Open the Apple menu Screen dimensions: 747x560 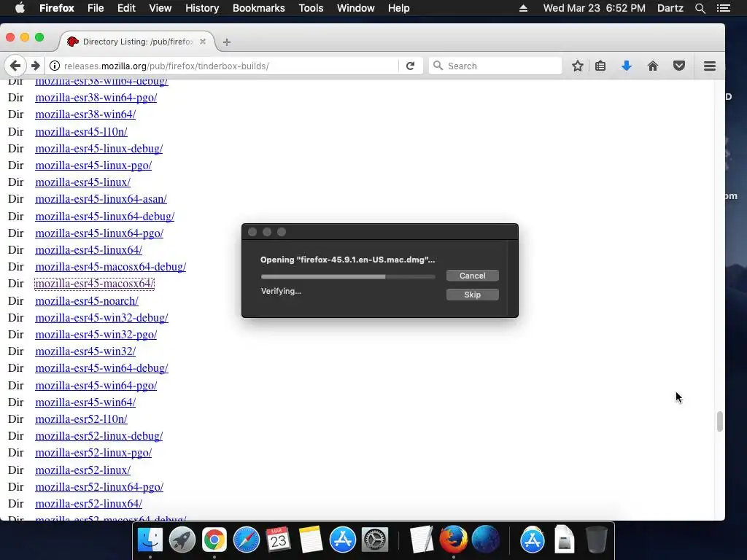[x=20, y=8]
